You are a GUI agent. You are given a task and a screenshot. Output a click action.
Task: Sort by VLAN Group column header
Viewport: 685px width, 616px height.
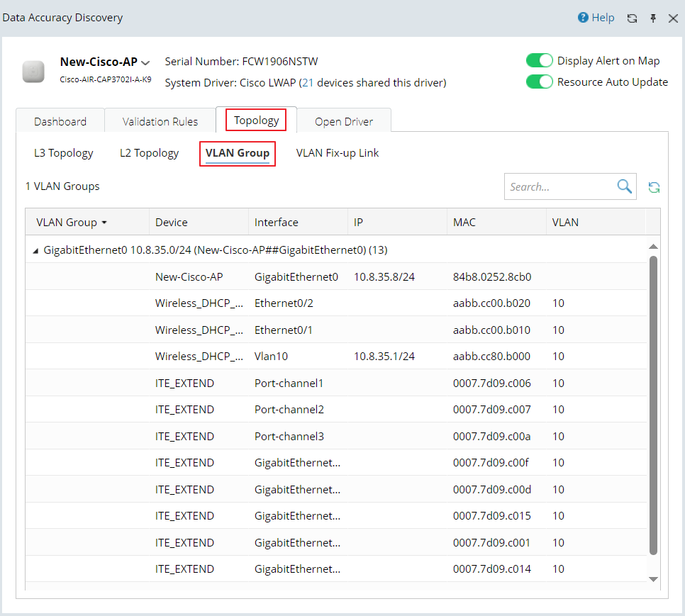67,223
